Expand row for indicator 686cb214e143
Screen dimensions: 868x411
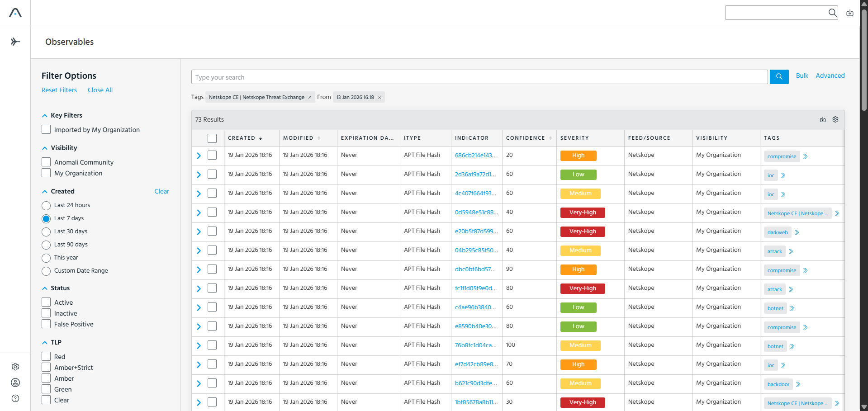tap(199, 156)
